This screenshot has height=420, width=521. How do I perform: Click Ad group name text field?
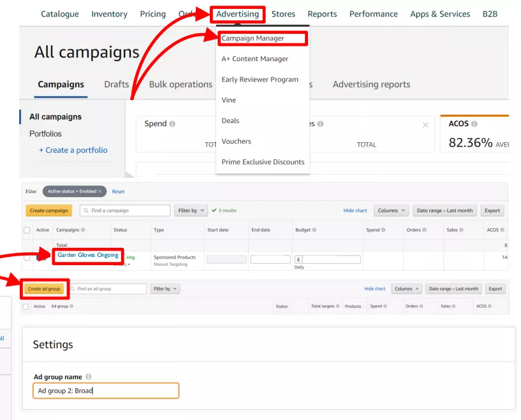[x=106, y=391]
